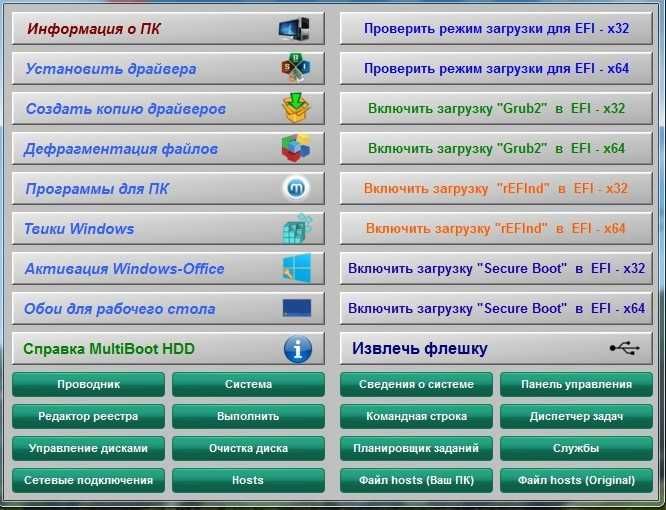Enable Grub2 boot in EFI - x64
The width and height of the screenshot is (666, 510).
(496, 149)
